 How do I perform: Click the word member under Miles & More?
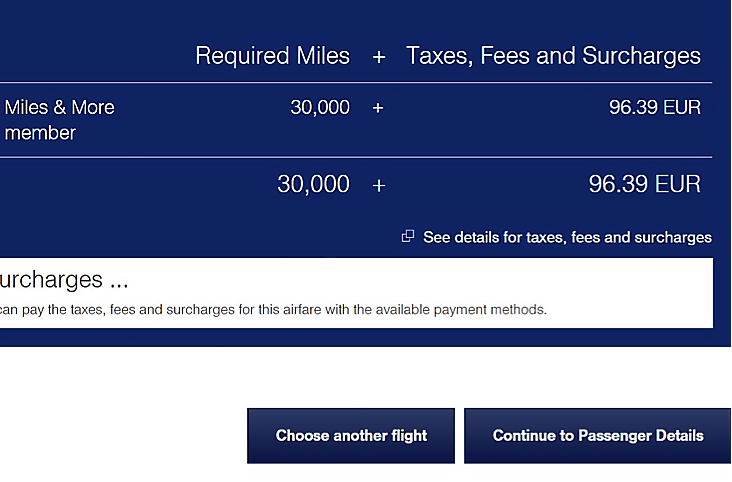(x=40, y=133)
